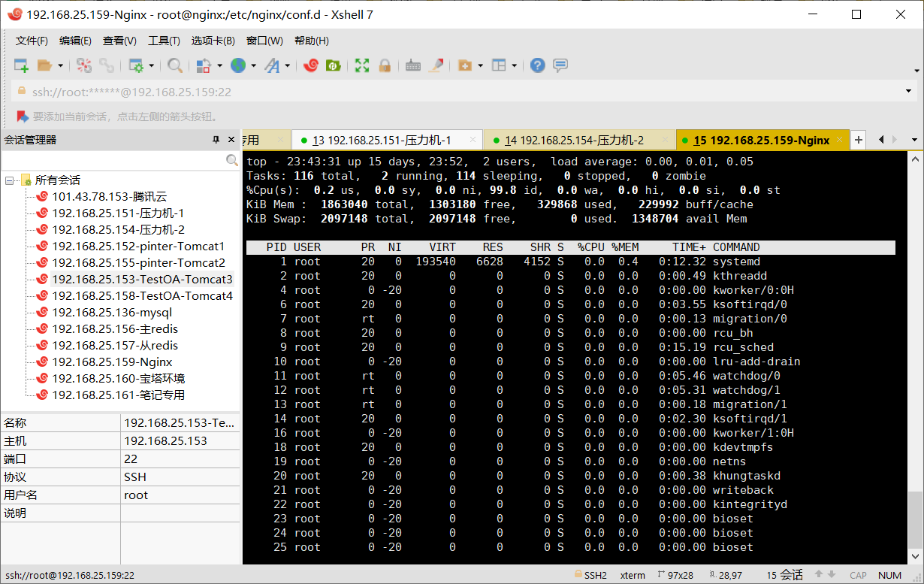Viewport: 924px width, 584px height.
Task: Select session 192.168.25.153-TestOA-Tomcat3
Action: pos(142,280)
